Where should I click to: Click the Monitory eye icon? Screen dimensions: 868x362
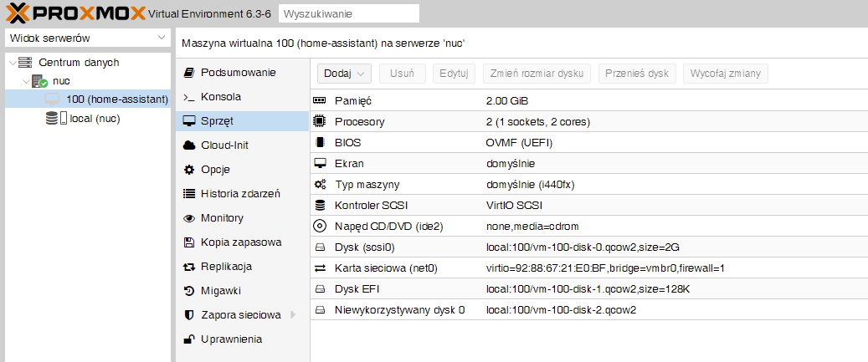coord(189,218)
